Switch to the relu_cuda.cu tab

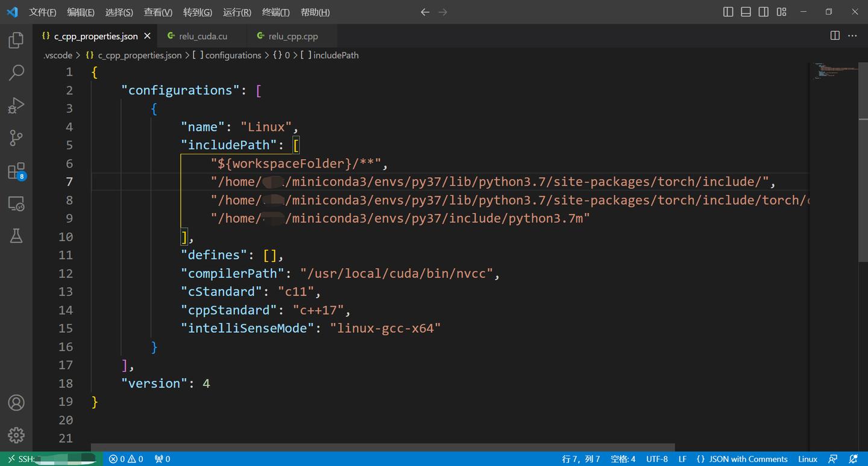203,36
